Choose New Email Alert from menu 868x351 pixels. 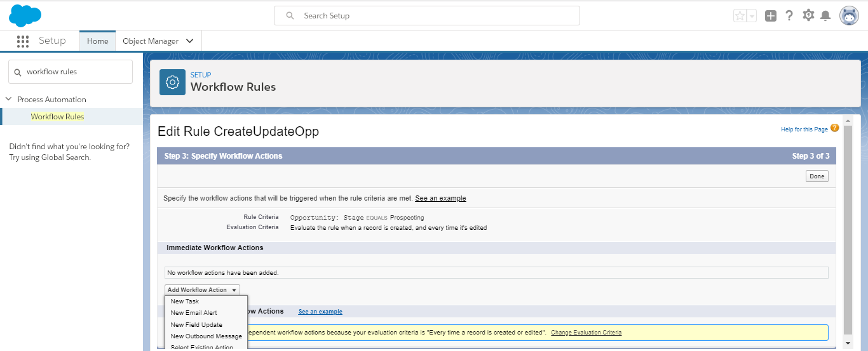(194, 313)
